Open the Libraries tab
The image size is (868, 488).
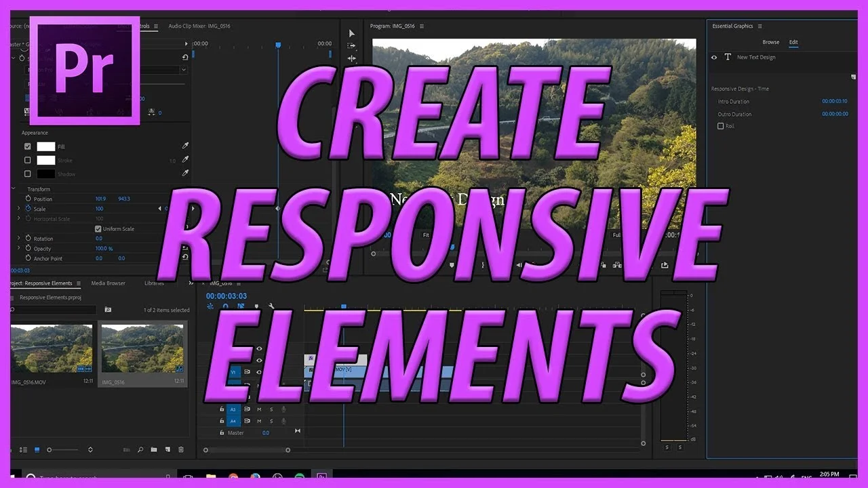(x=155, y=283)
